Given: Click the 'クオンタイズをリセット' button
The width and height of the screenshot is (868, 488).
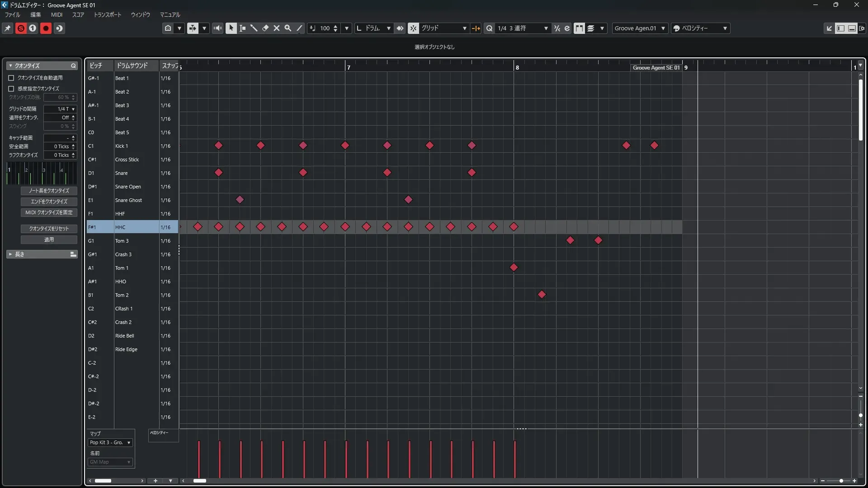Looking at the screenshot, I should [x=49, y=229].
